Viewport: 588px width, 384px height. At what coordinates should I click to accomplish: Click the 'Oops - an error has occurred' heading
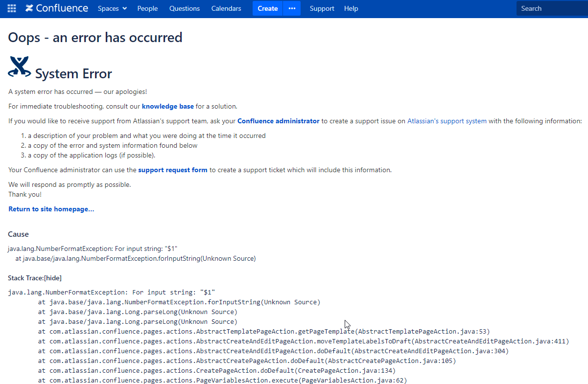[x=95, y=37]
